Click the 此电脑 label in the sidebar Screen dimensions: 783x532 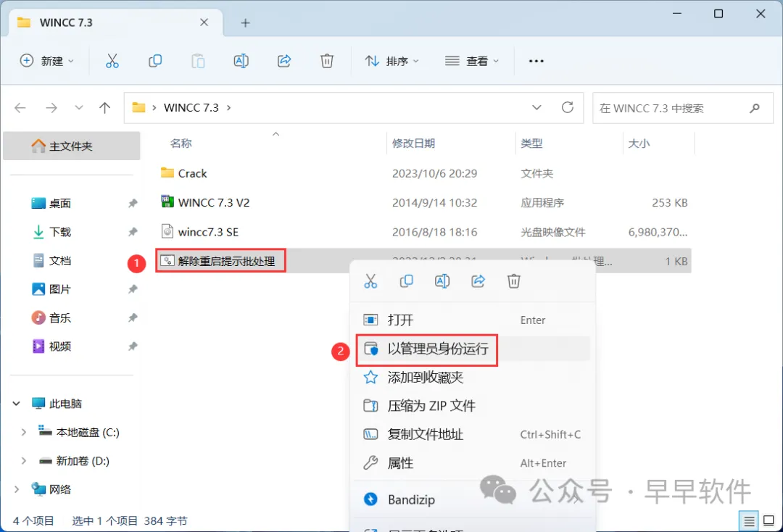point(65,403)
